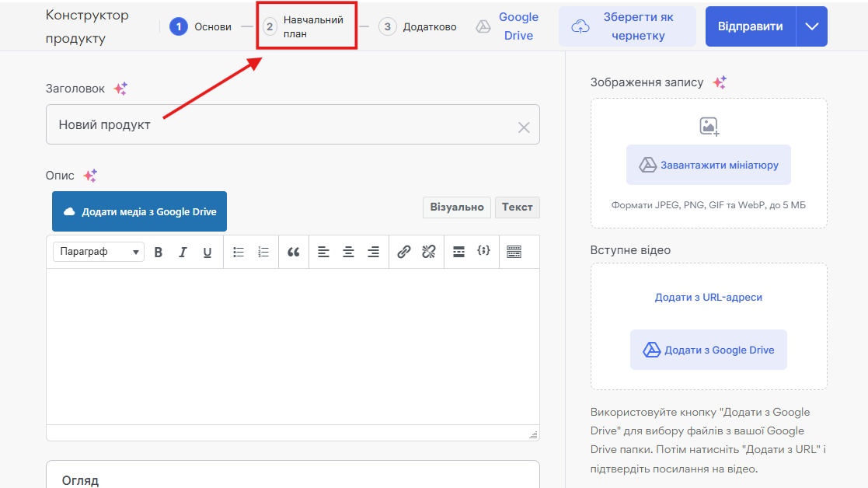Show the toolbar toggle keyboard icon
Image resolution: width=868 pixels, height=488 pixels.
click(x=514, y=252)
